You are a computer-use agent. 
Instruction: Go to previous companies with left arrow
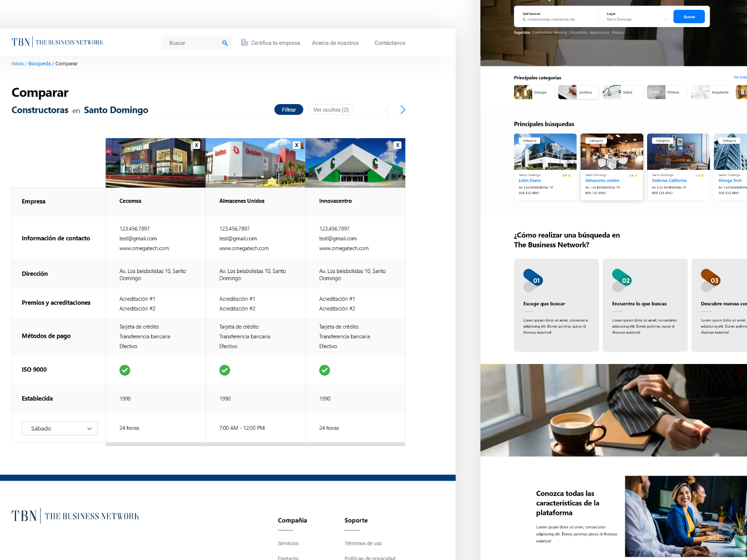pyautogui.click(x=387, y=110)
